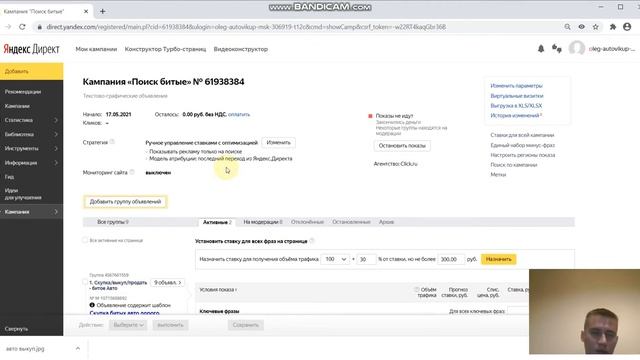This screenshot has height=360, width=640.
Task: Open the Выберите action dropdown
Action: (x=128, y=325)
